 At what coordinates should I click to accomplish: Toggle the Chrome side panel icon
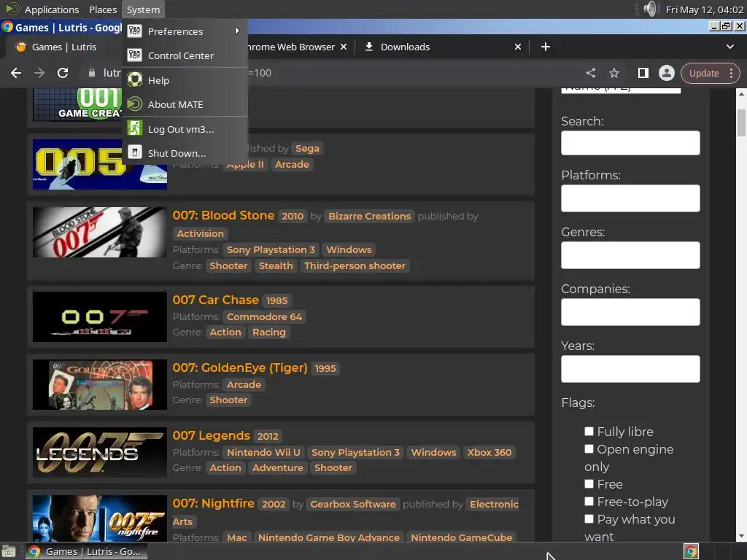(643, 73)
